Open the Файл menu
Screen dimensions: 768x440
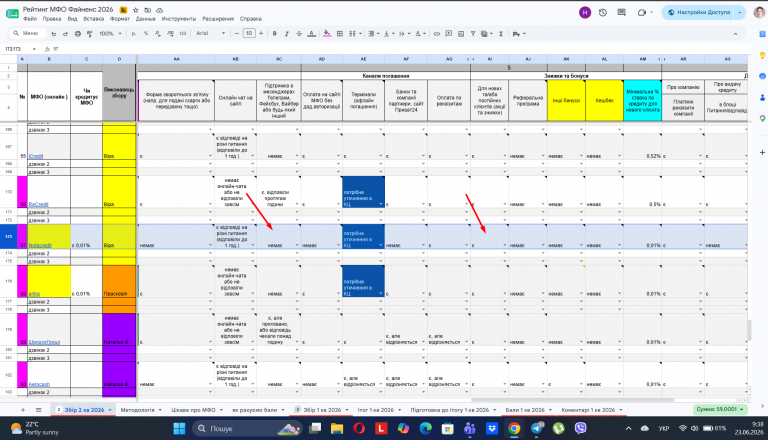30,19
